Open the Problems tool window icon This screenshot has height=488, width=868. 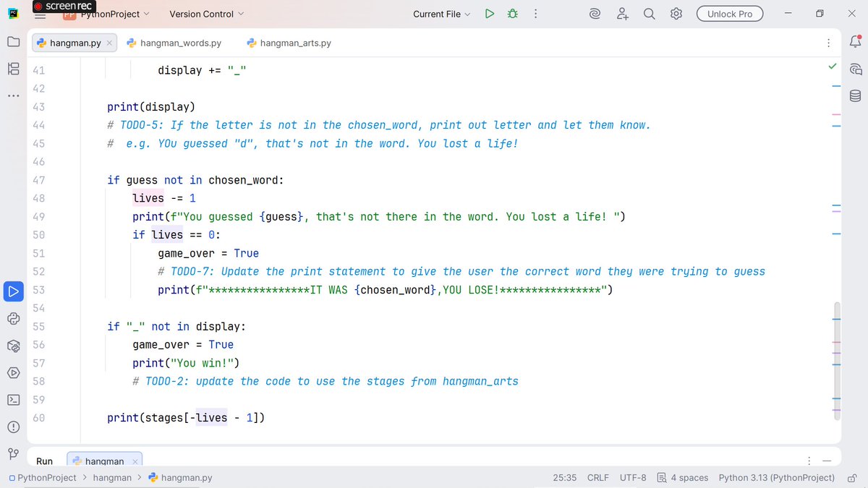[13, 427]
